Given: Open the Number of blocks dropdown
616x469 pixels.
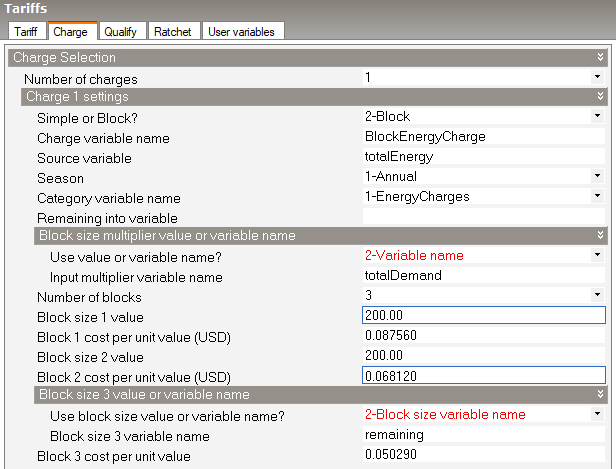Looking at the screenshot, I should pos(597,296).
